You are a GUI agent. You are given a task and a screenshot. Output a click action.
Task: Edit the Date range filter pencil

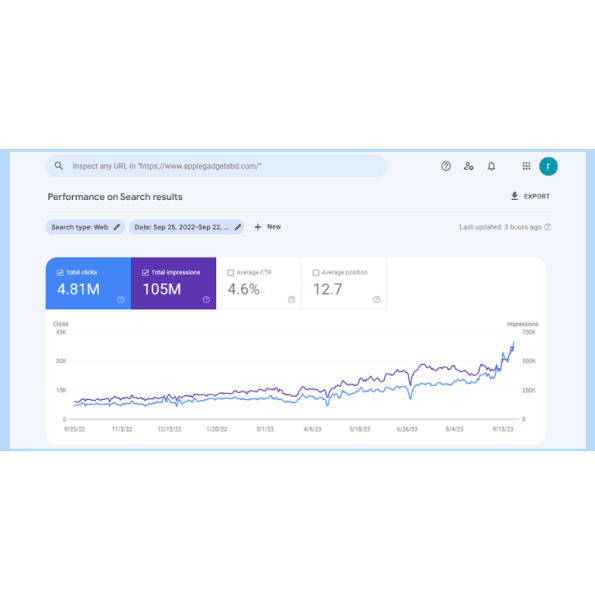238,227
